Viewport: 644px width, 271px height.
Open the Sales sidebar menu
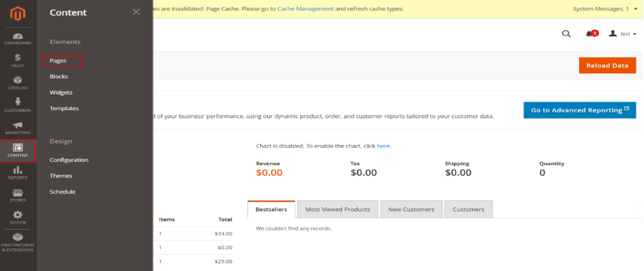click(18, 60)
